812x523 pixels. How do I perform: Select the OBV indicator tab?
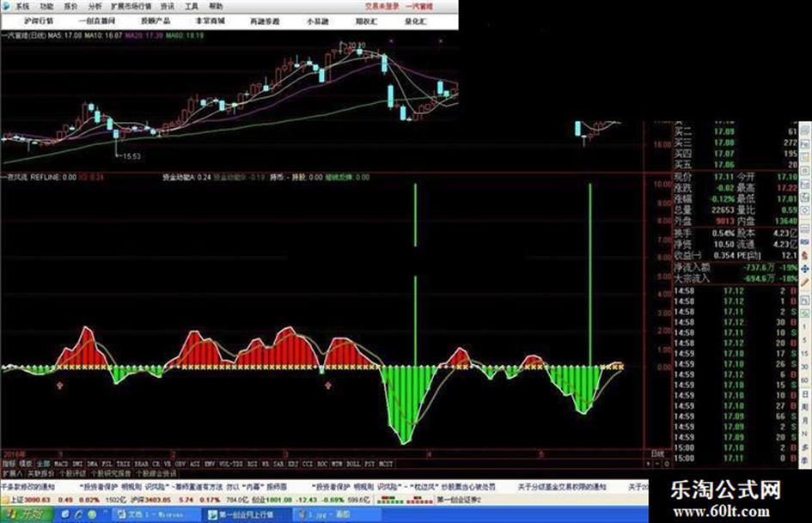pyautogui.click(x=180, y=464)
